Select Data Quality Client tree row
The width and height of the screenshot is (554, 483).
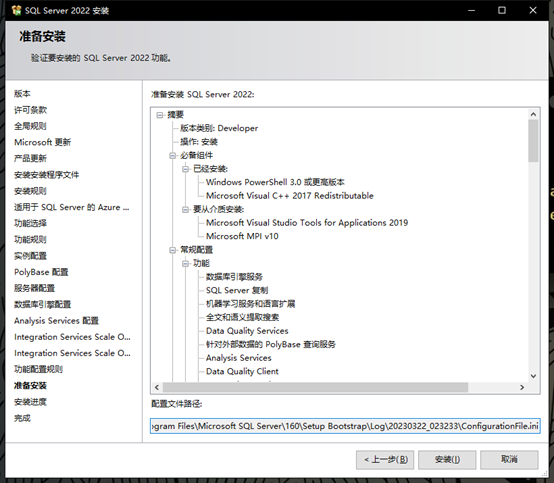[x=242, y=372]
